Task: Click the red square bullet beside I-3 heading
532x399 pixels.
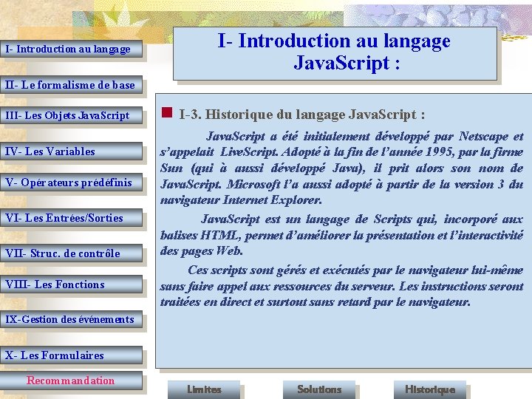Action: pyautogui.click(x=167, y=112)
